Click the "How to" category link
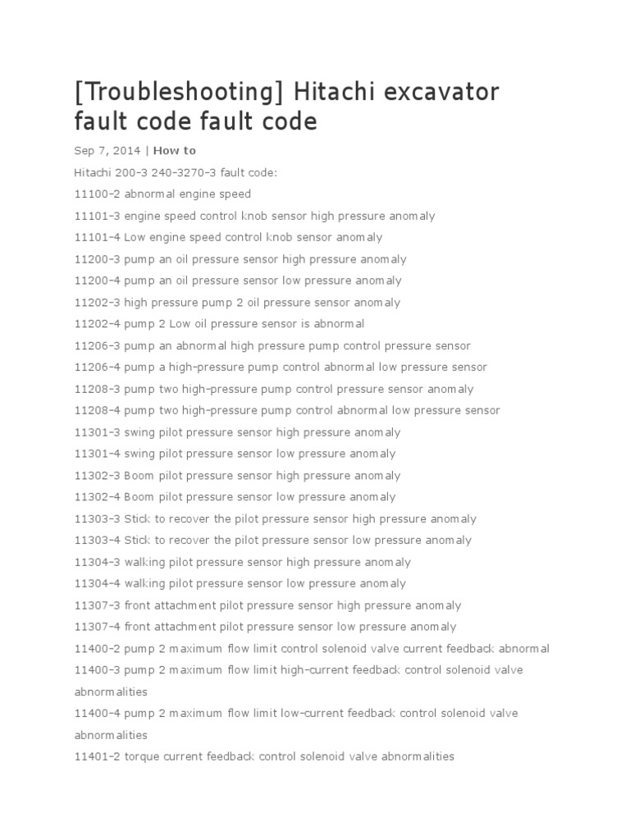Image resolution: width=630 pixels, height=840 pixels. [x=175, y=151]
